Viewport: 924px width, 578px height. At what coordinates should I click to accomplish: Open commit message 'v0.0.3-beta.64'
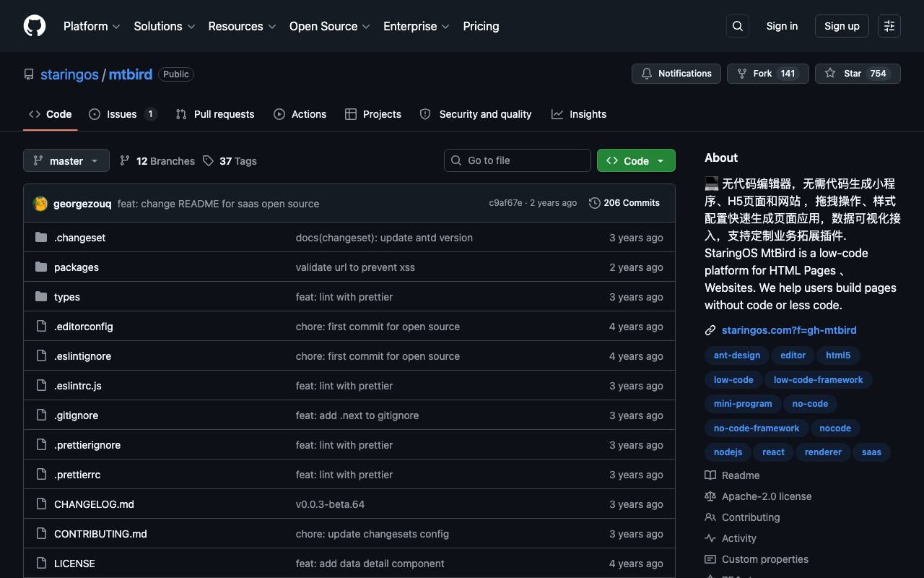point(330,504)
